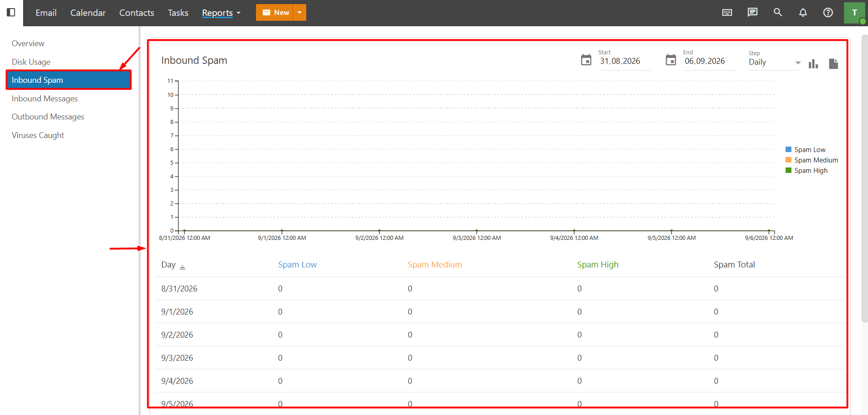Image resolution: width=868 pixels, height=415 pixels.
Task: Open the End date calendar icon
Action: click(671, 60)
